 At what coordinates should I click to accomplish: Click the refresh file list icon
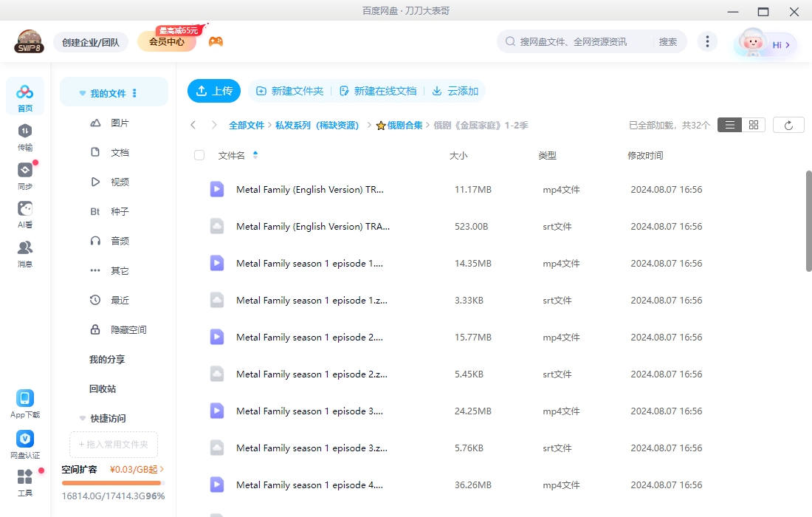pos(788,125)
